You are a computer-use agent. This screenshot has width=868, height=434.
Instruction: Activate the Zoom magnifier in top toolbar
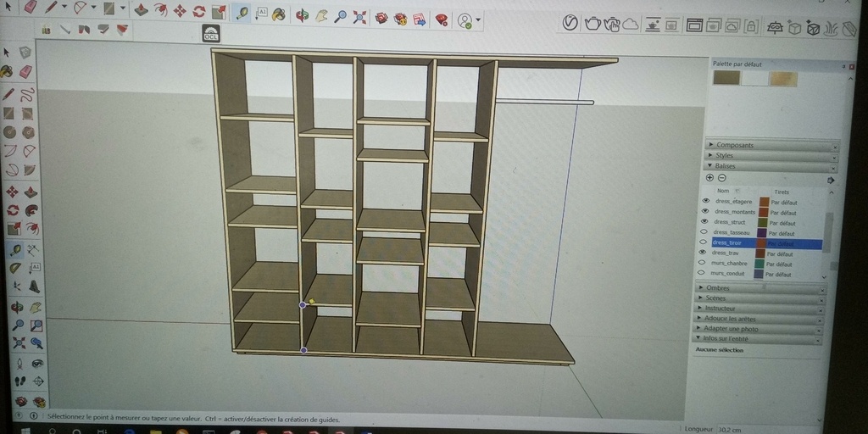(340, 17)
